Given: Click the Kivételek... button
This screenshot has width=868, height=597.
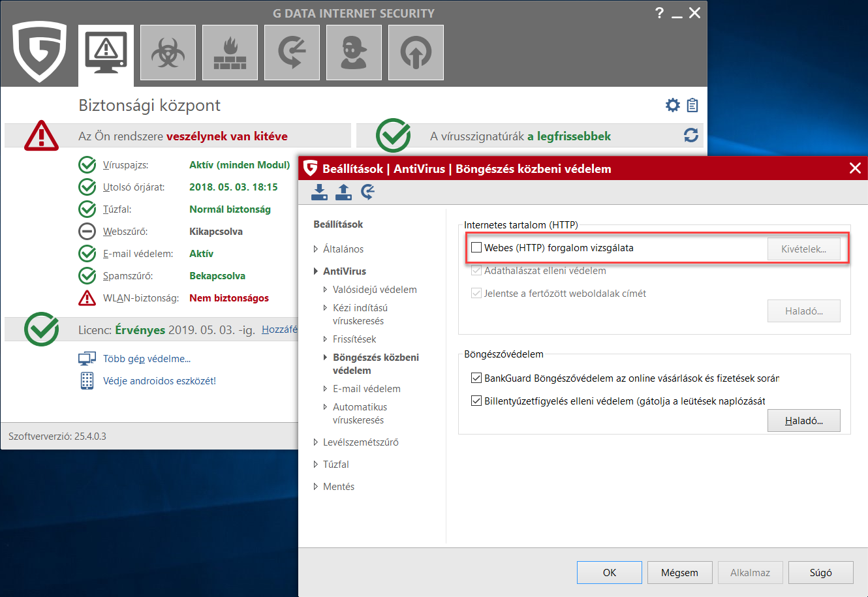Looking at the screenshot, I should point(803,249).
